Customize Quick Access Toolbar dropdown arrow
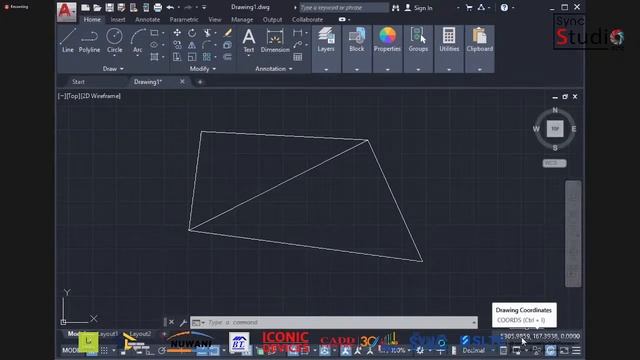Image resolution: width=640 pixels, height=360 pixels. (x=204, y=7)
